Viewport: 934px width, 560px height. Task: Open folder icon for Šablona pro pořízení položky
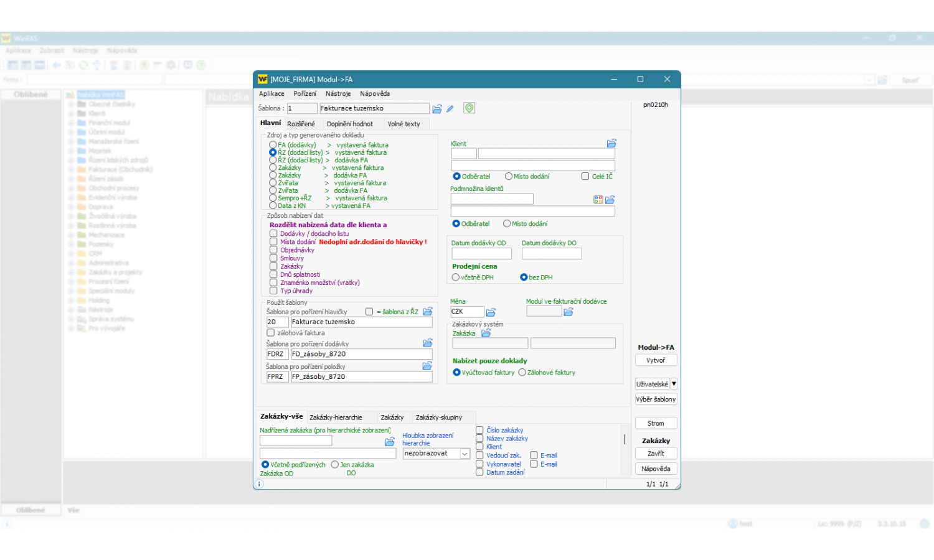[x=427, y=366]
